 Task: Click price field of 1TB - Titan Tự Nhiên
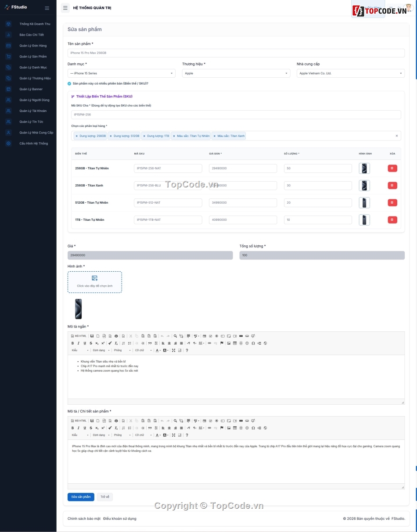pos(243,219)
